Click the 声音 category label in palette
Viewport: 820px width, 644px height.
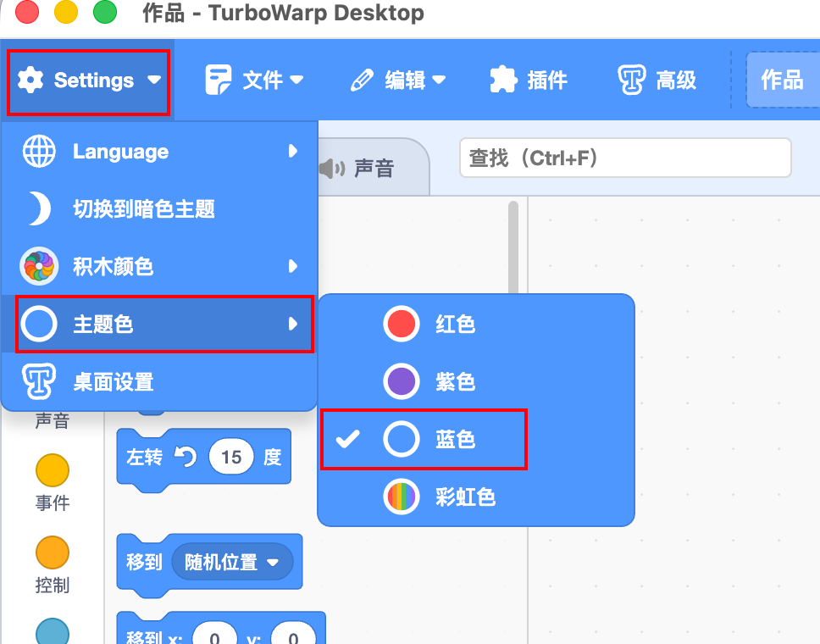pyautogui.click(x=53, y=420)
